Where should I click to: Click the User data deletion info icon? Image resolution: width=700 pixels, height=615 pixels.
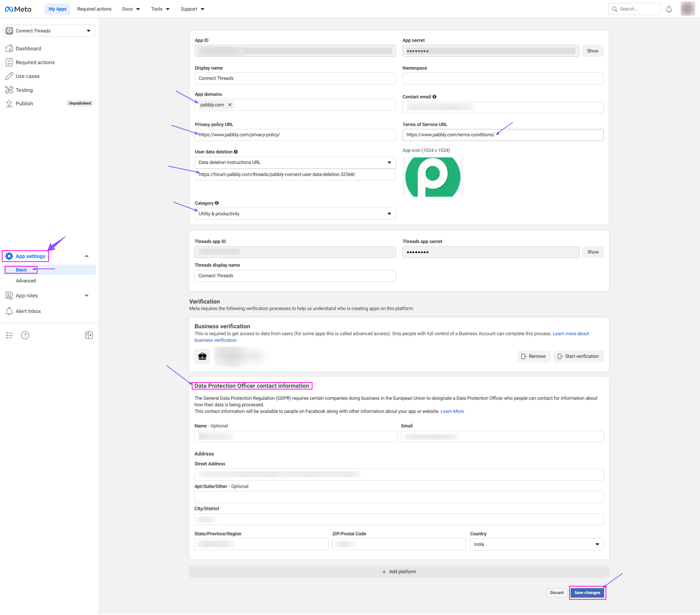(236, 152)
